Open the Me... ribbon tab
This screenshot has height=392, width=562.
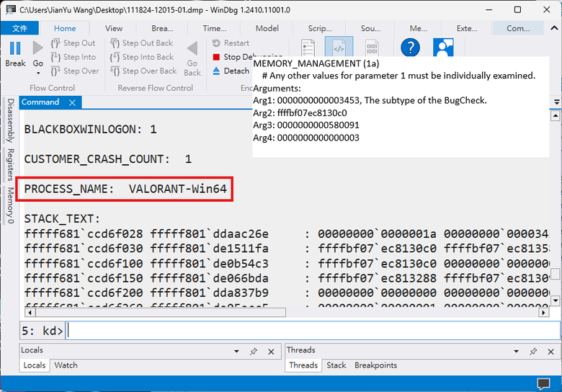point(419,28)
